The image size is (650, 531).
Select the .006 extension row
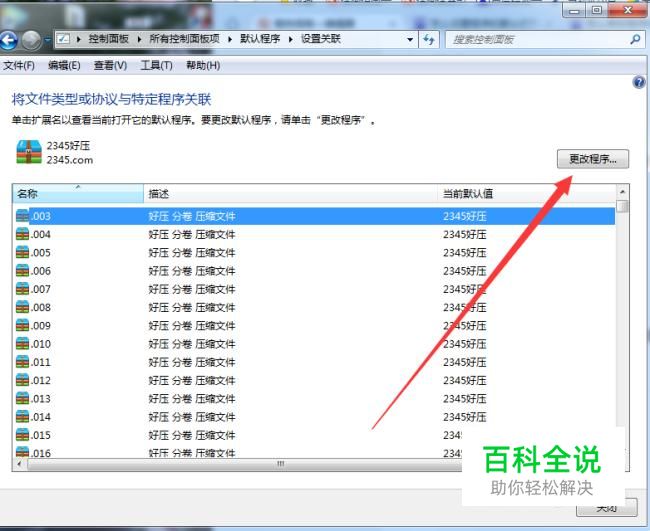[x=314, y=271]
